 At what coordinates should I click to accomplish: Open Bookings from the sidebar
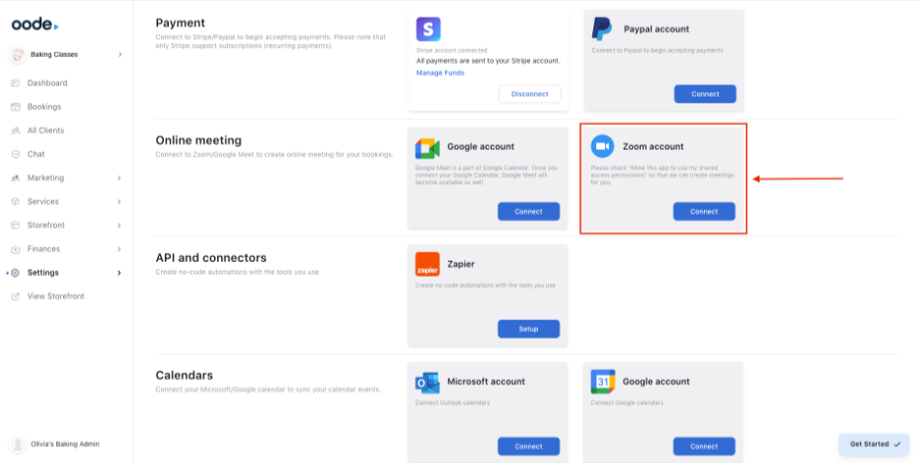tap(44, 107)
